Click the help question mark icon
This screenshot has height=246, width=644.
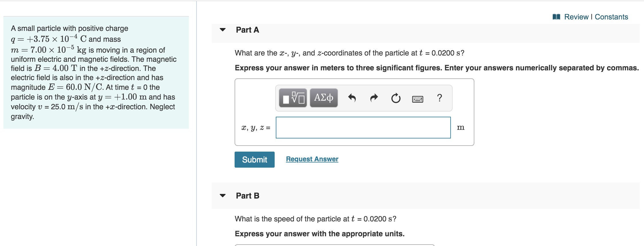[x=439, y=98]
